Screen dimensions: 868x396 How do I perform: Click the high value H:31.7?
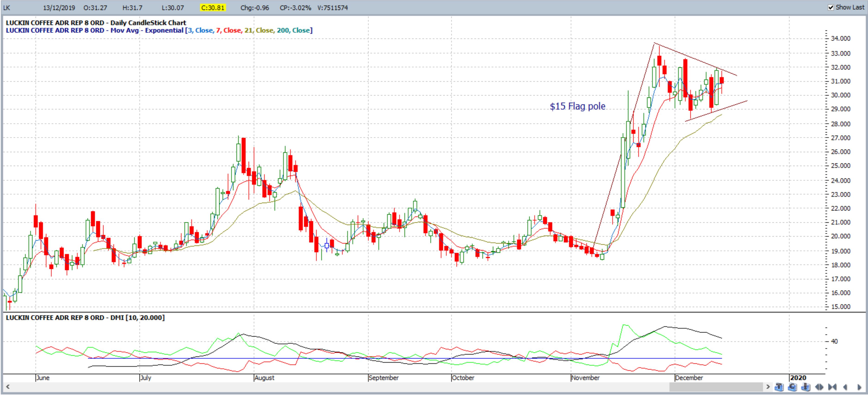pyautogui.click(x=132, y=8)
